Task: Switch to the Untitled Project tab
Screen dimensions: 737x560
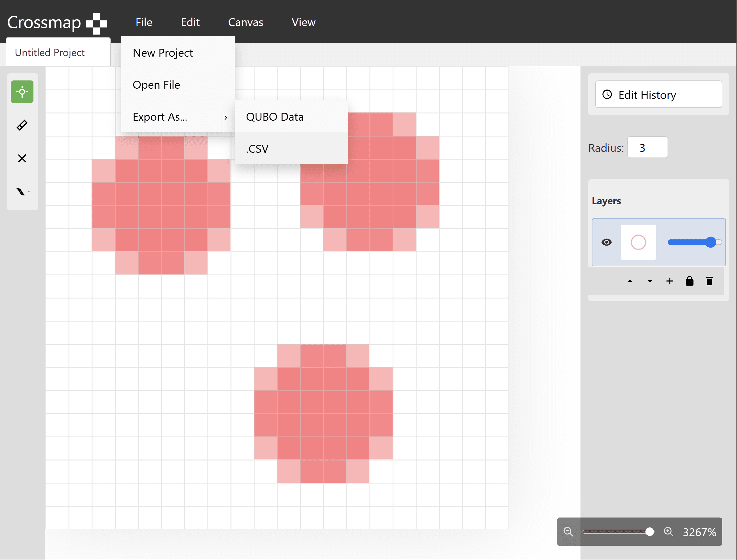Action: point(49,52)
